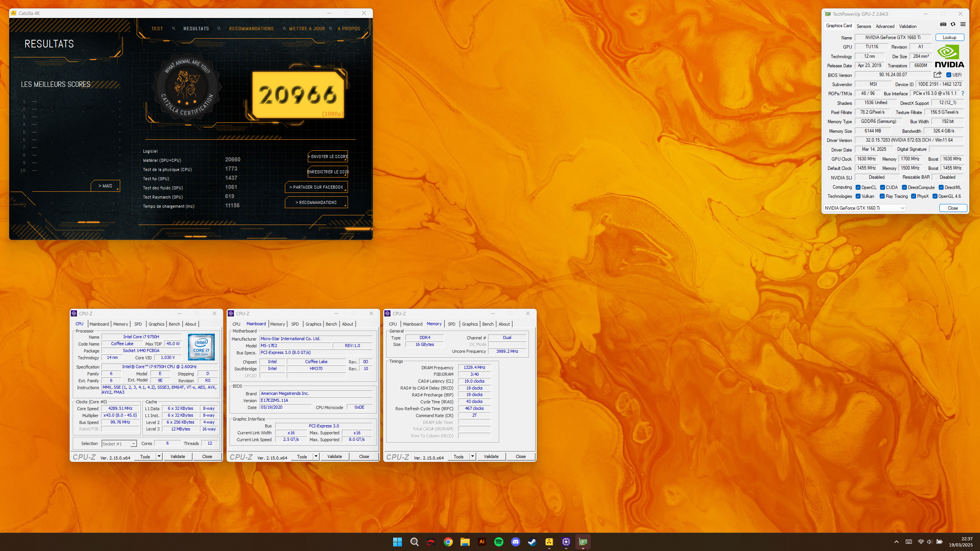The width and height of the screenshot is (980, 551).
Task: Switch to CPU-Z taskbar icon
Action: tap(566, 542)
